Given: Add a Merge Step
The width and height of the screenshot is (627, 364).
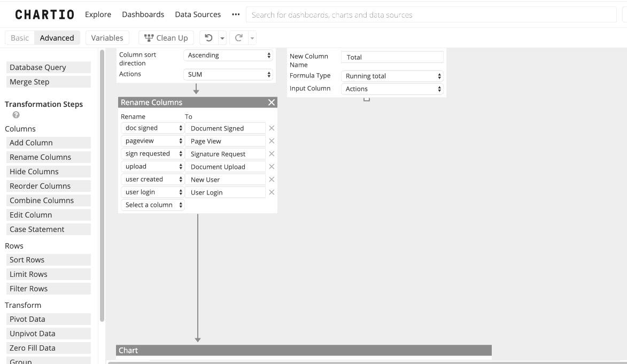Looking at the screenshot, I should click(49, 82).
